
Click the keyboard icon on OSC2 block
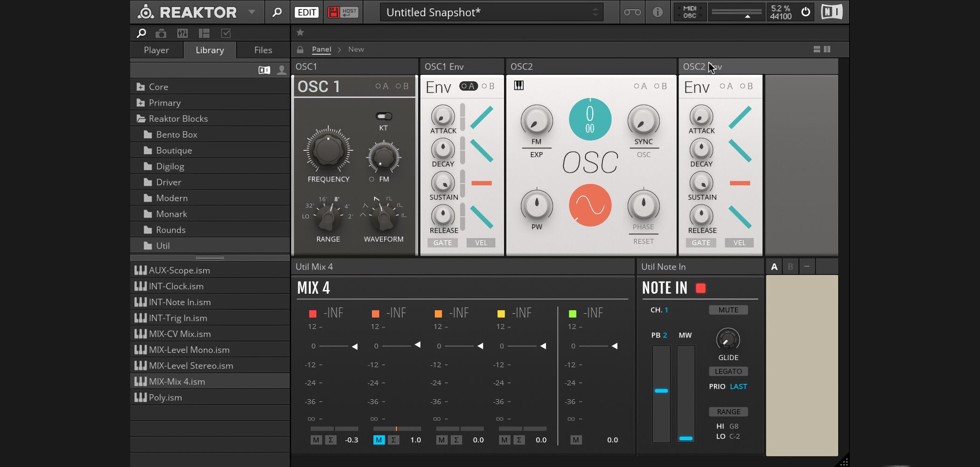(519, 85)
